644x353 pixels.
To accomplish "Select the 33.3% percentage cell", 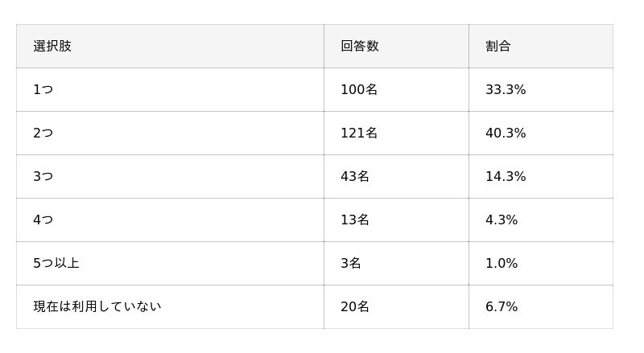I will point(506,89).
